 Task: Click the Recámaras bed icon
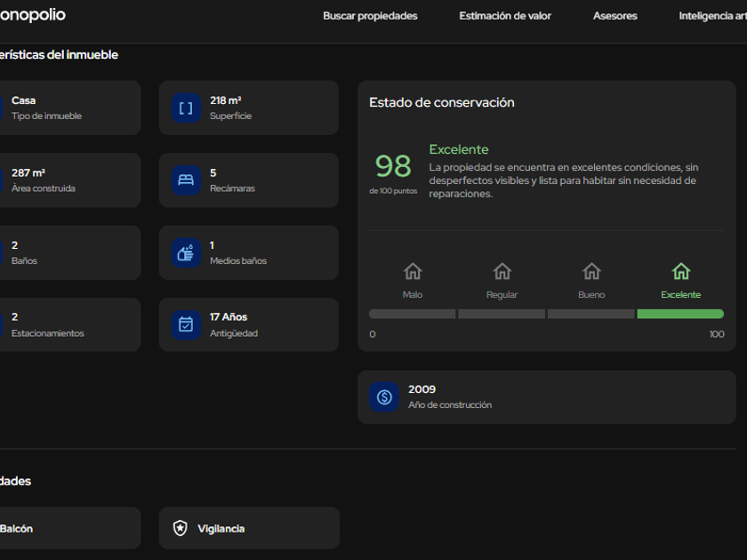(186, 180)
